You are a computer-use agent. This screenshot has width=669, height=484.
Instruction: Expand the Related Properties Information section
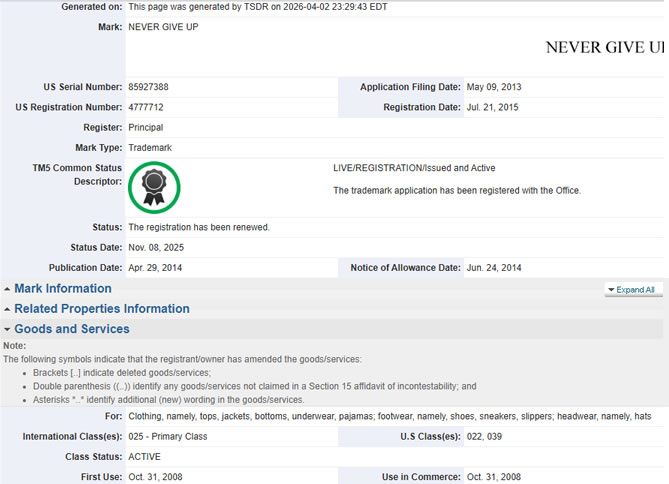(x=101, y=309)
